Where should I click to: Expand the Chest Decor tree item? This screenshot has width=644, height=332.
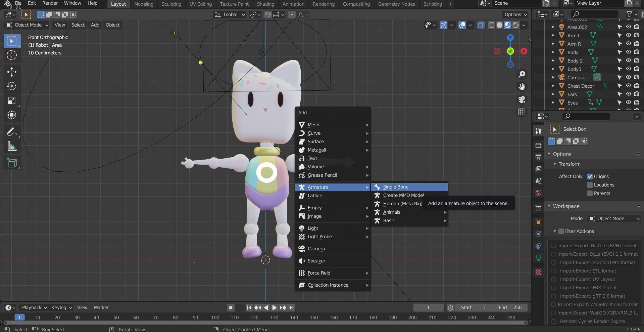(x=553, y=86)
